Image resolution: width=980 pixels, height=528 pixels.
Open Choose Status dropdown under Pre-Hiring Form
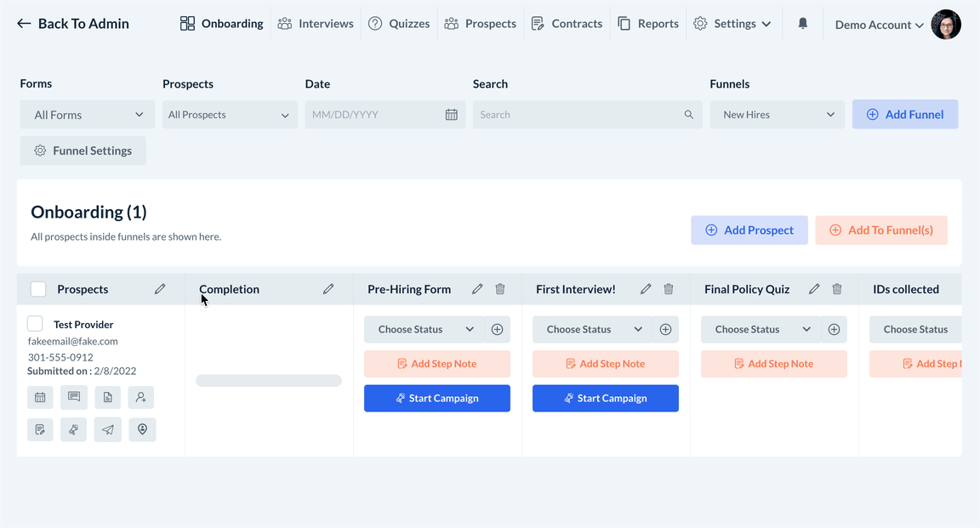[x=424, y=329]
